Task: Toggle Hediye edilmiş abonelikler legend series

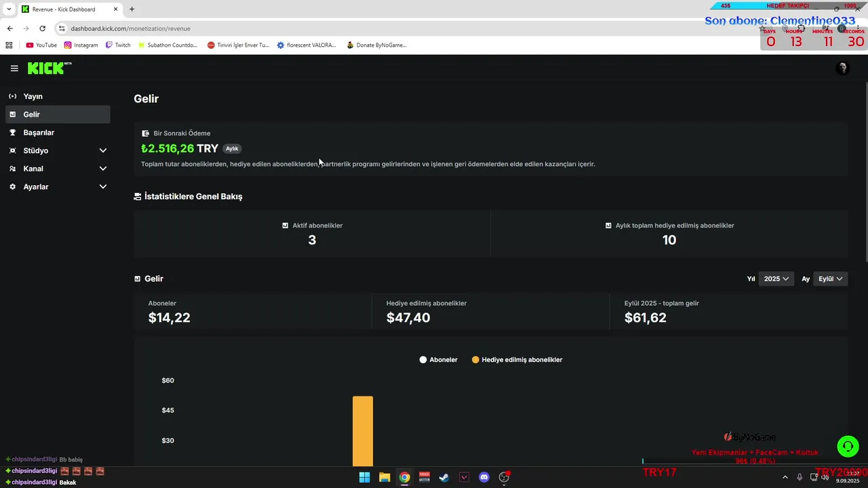Action: point(517,360)
